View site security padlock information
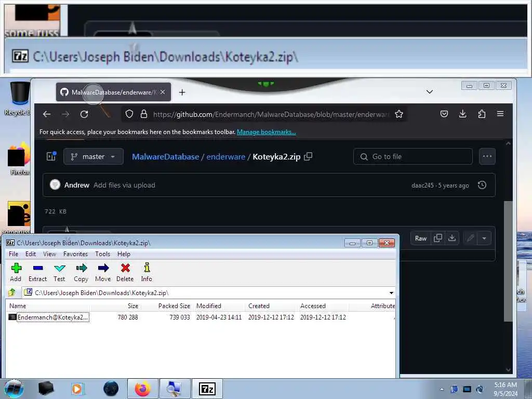 tap(144, 114)
